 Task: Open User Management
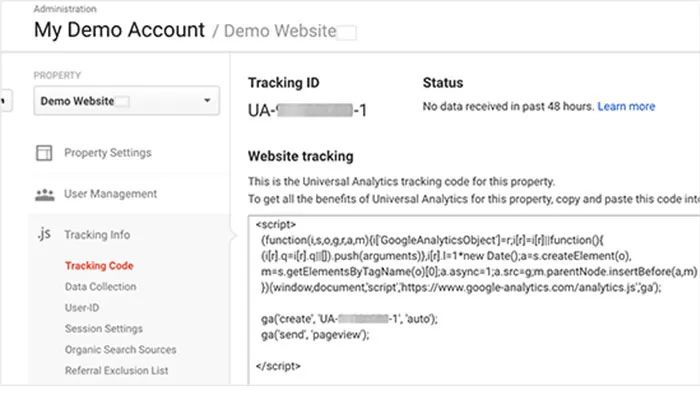[110, 194]
